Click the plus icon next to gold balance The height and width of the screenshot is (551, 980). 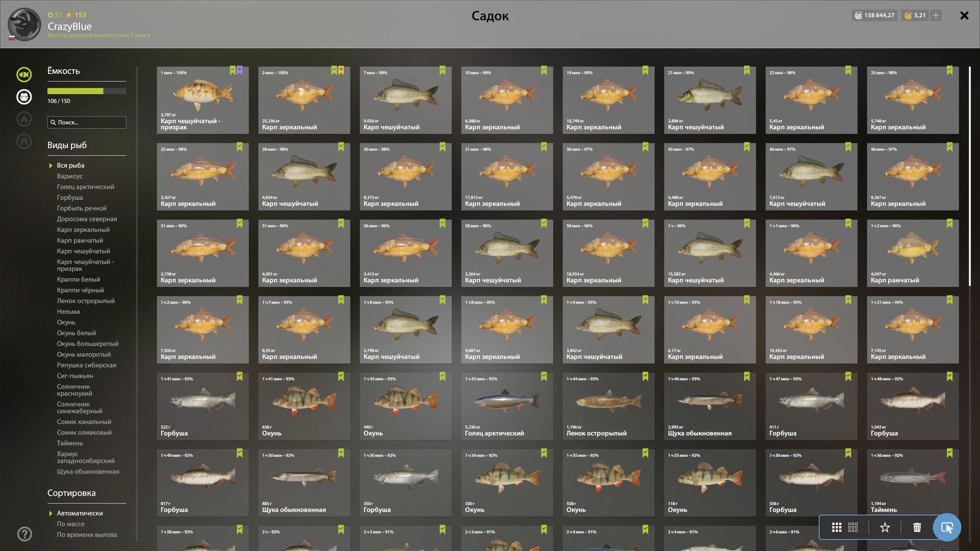pyautogui.click(x=936, y=15)
